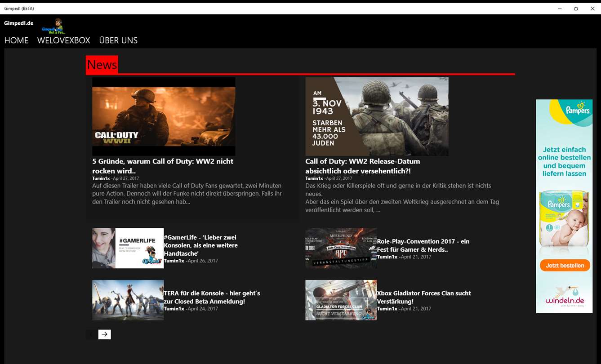Click the Gimped!.de site title

(19, 23)
